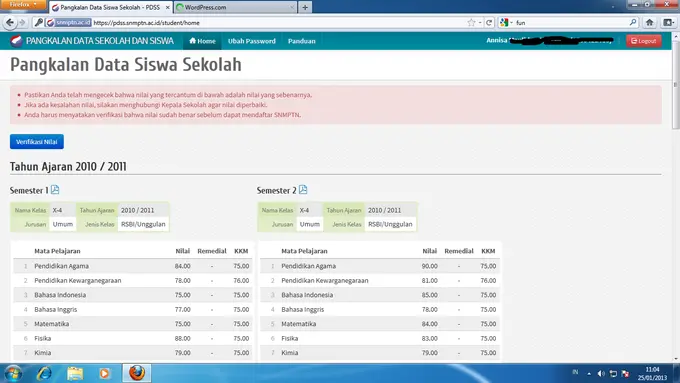
Task: Open File Explorer folder on taskbar
Action: [75, 373]
